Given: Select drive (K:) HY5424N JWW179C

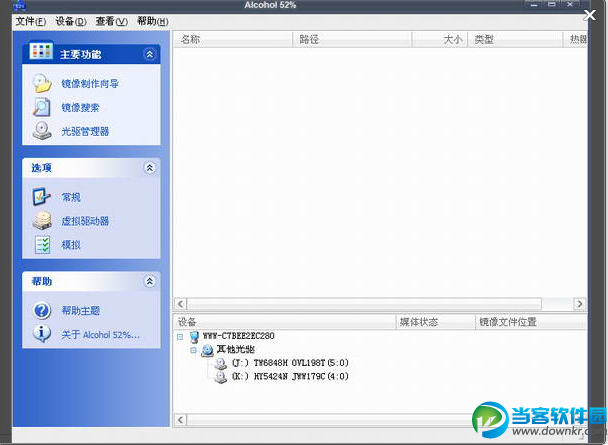Looking at the screenshot, I should tap(290, 376).
